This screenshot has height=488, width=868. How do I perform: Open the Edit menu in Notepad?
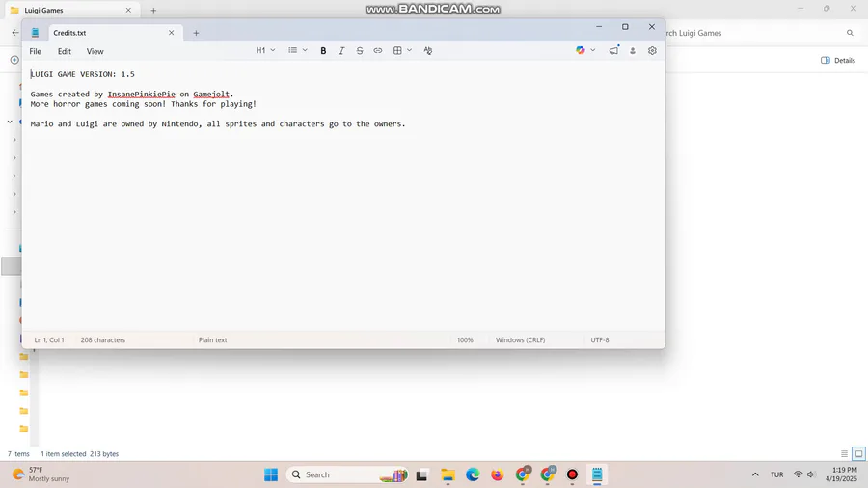[65, 51]
